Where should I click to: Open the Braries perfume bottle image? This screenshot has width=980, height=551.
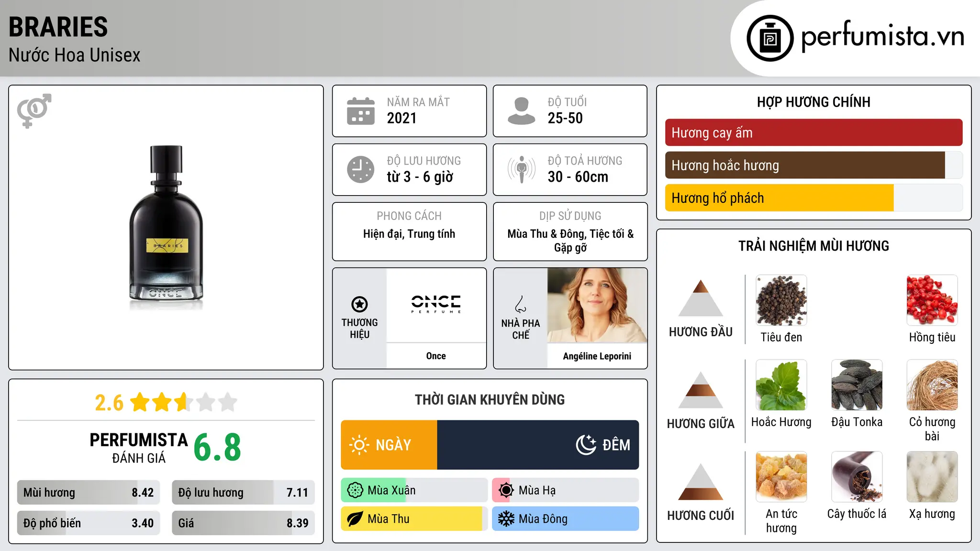click(x=166, y=228)
